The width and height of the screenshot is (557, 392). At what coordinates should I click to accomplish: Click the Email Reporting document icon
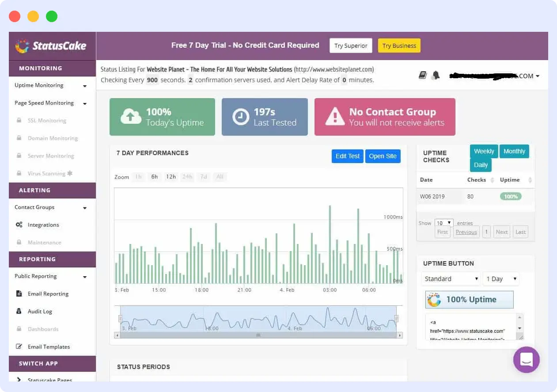pos(19,293)
